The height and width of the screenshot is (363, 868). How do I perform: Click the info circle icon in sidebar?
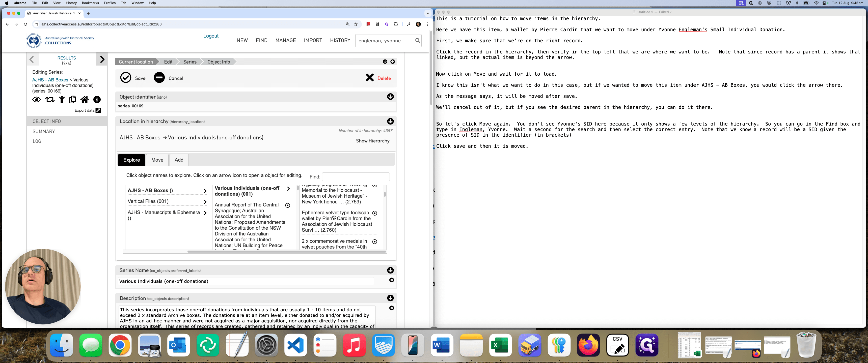click(97, 100)
